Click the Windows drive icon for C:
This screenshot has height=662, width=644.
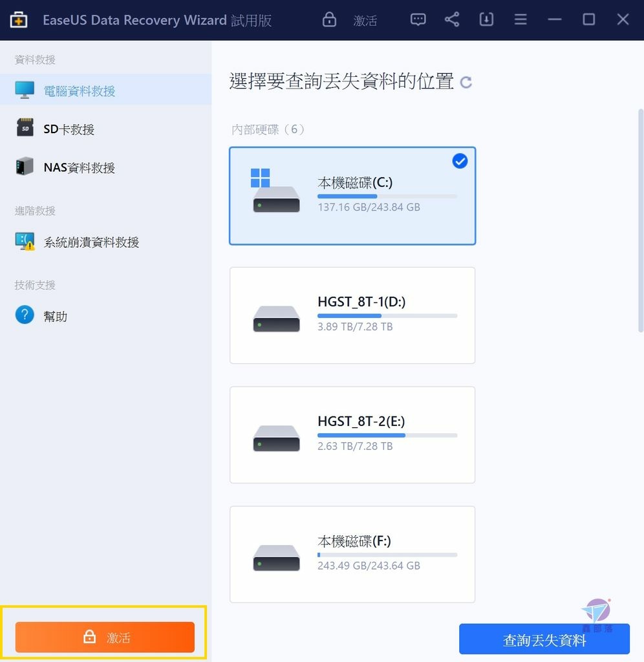pyautogui.click(x=276, y=190)
